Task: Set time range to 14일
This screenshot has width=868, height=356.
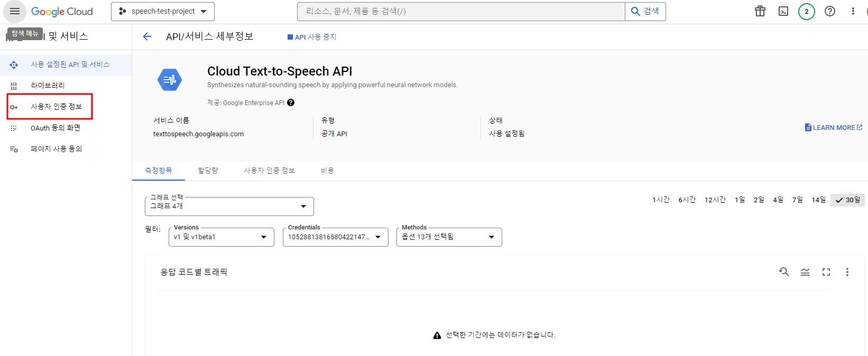Action: click(819, 200)
